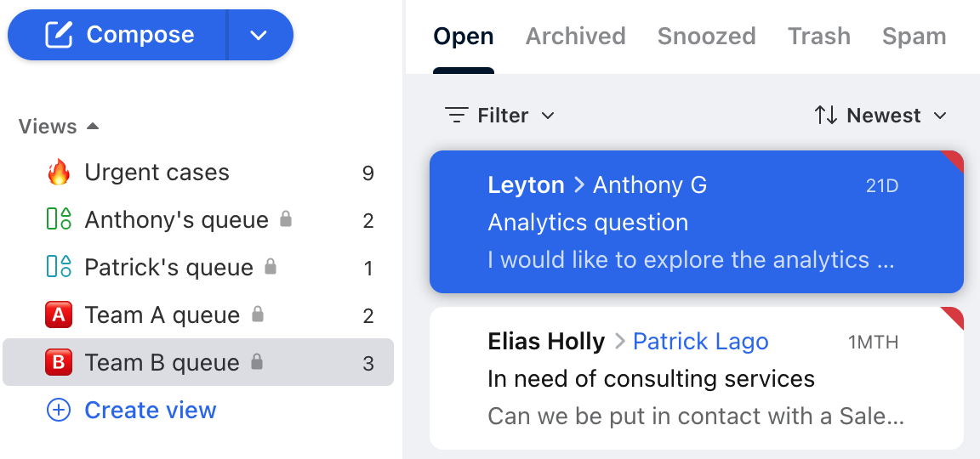Click the plus icon beside Create view

59,411
